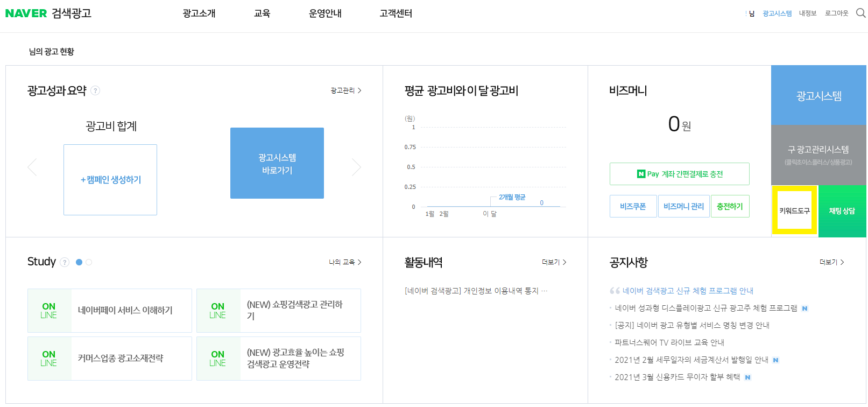Viewport: 868px width, 407px height.
Task: Open 커머스업종 광고소재전략 course
Action: [x=110, y=359]
